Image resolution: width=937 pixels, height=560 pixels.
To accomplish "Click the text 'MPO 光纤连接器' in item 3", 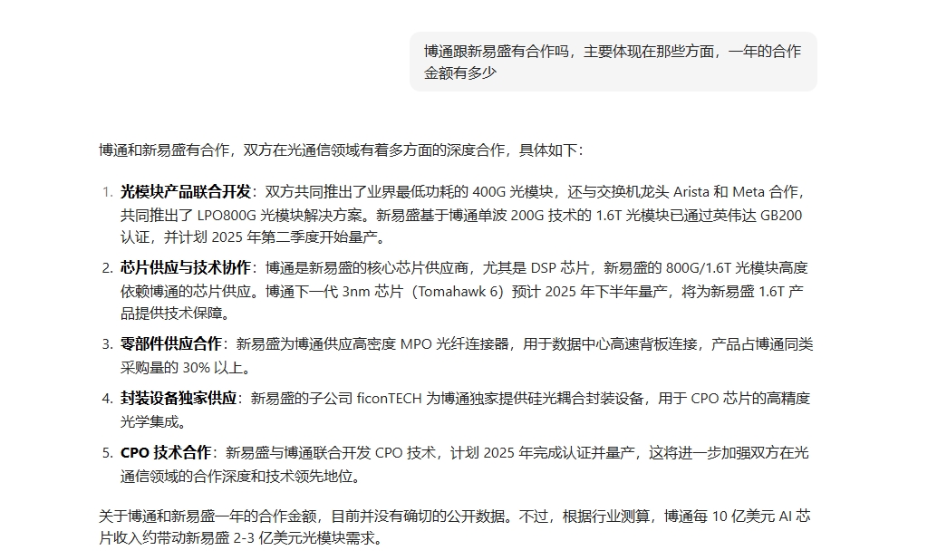I will (454, 344).
